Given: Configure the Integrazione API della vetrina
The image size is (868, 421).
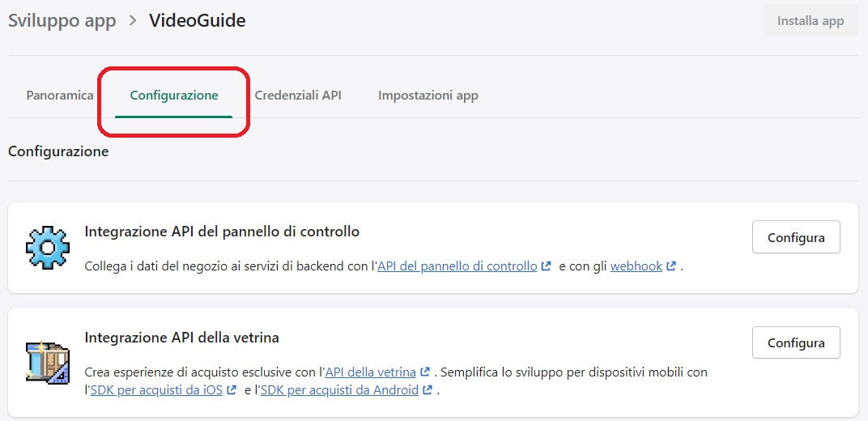Looking at the screenshot, I should pyautogui.click(x=796, y=342).
